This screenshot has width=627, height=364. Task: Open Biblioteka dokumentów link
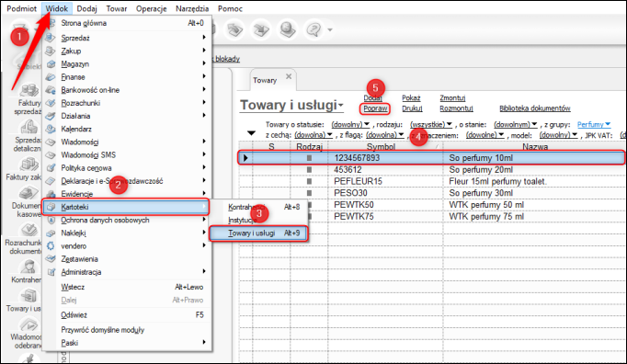[x=535, y=108]
